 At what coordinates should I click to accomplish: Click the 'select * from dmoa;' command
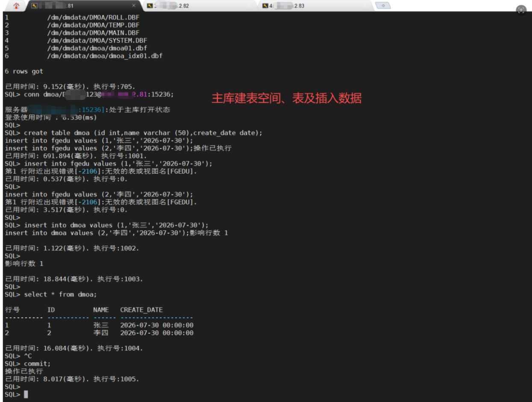(x=60, y=294)
